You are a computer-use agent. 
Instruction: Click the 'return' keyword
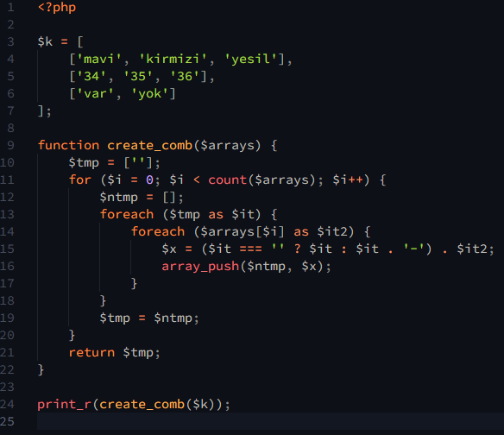(91, 353)
